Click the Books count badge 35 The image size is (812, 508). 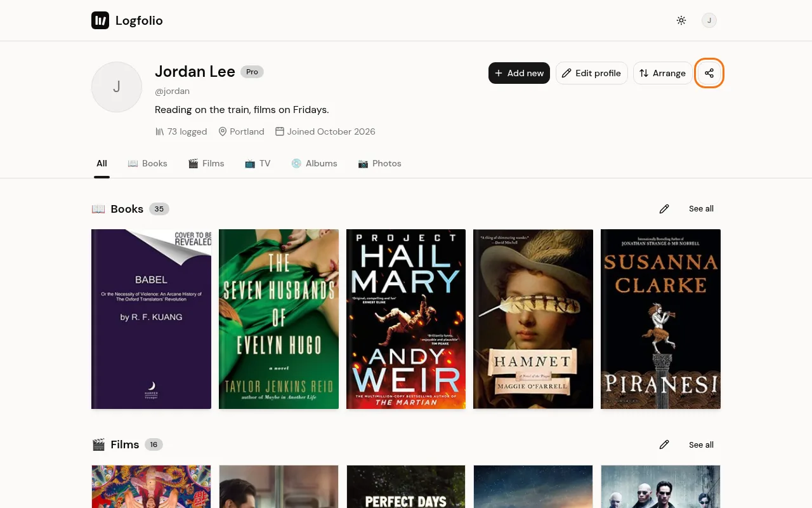click(x=159, y=209)
